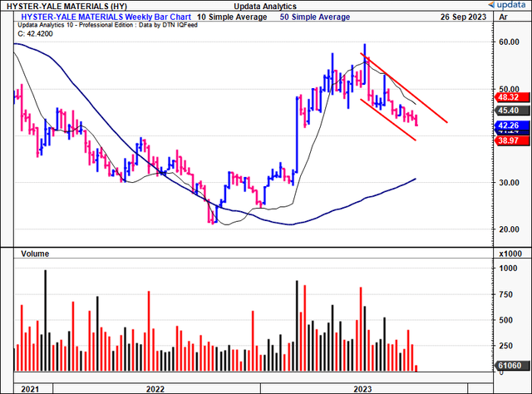Click the 30.00 price axis label
532x394 pixels.
click(x=509, y=183)
